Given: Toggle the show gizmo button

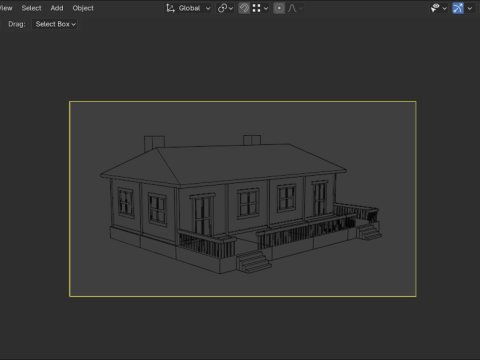Looking at the screenshot, I should [x=458, y=8].
